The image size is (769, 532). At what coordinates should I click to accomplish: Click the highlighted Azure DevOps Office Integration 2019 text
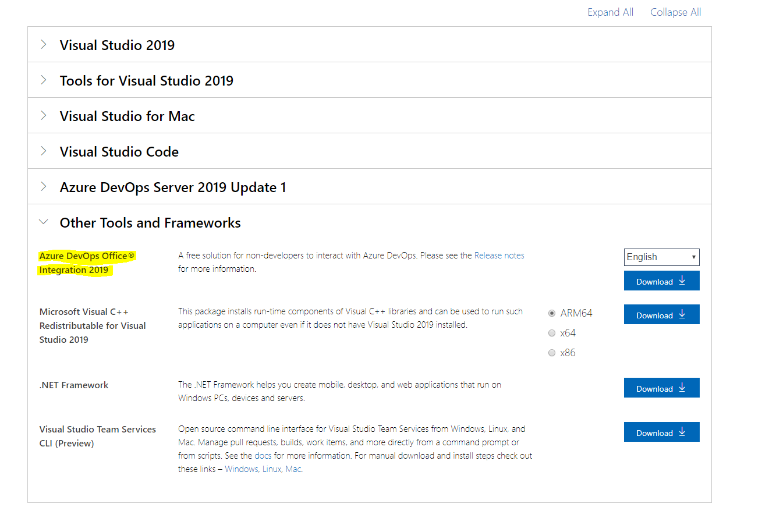pos(87,263)
